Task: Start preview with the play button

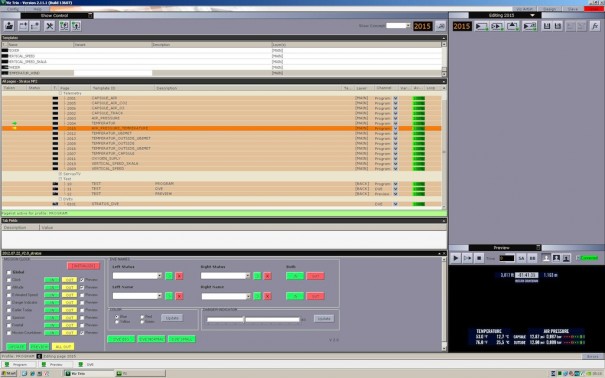Action: click(456, 258)
